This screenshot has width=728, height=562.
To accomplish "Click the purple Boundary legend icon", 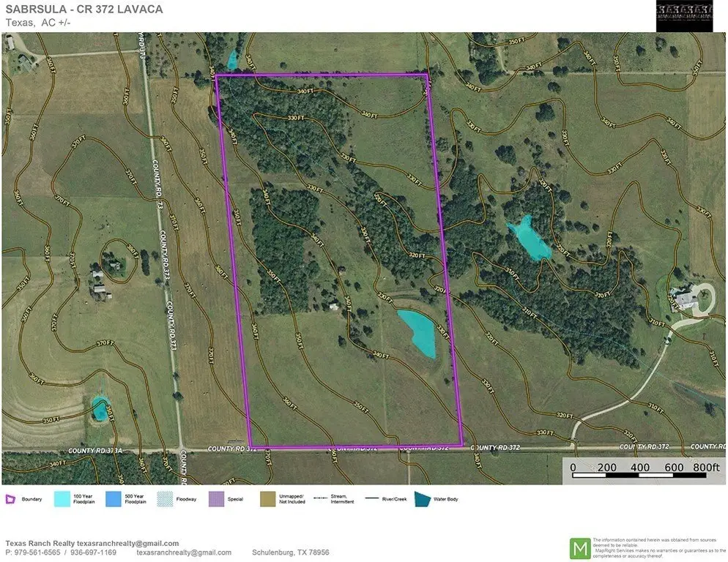I will click(x=10, y=499).
